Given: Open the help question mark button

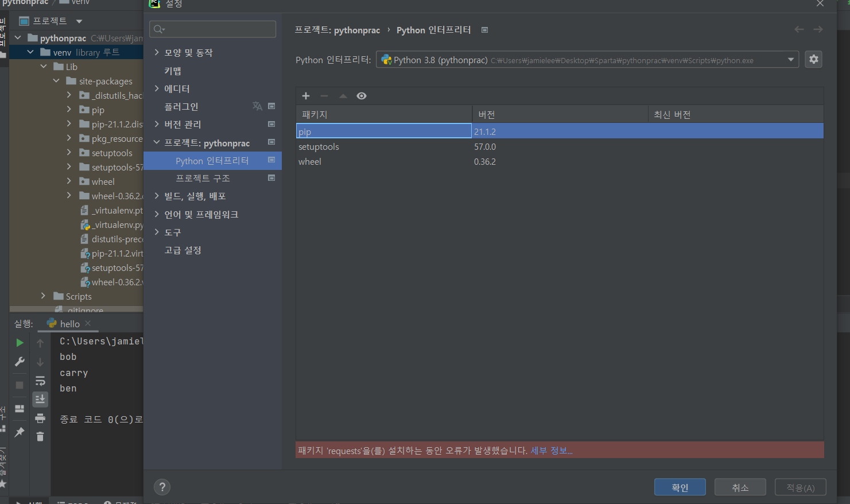Looking at the screenshot, I should pyautogui.click(x=162, y=487).
